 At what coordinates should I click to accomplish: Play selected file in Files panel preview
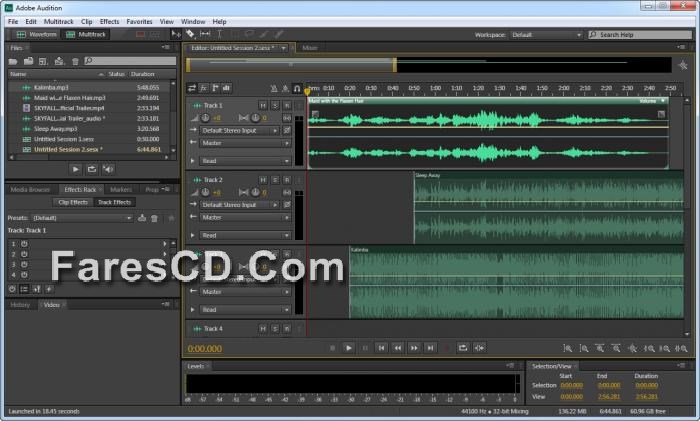click(x=75, y=169)
